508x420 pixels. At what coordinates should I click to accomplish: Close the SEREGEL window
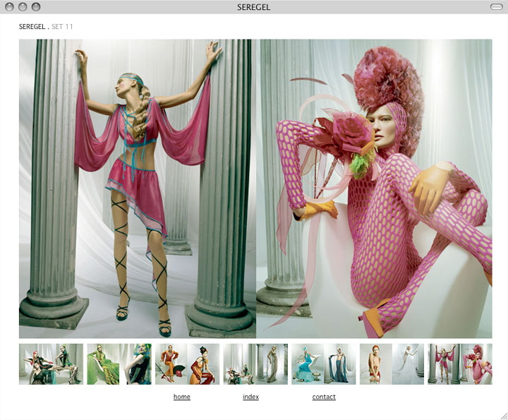tap(9, 7)
